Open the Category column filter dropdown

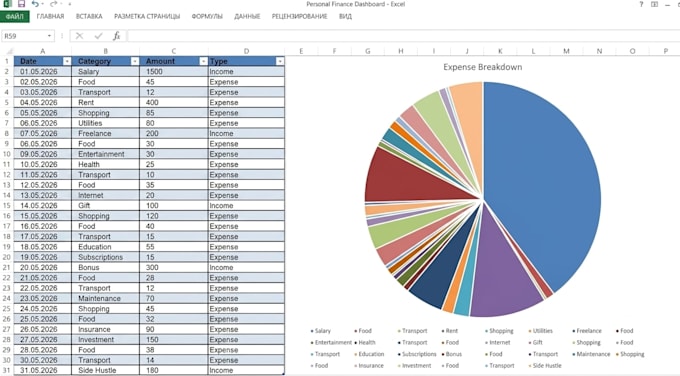pyautogui.click(x=135, y=62)
